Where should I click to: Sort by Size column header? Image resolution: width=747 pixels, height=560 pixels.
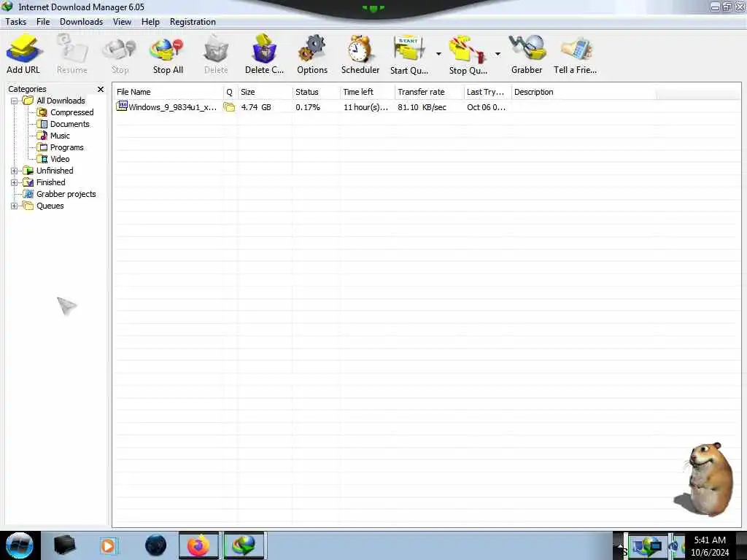(x=265, y=92)
